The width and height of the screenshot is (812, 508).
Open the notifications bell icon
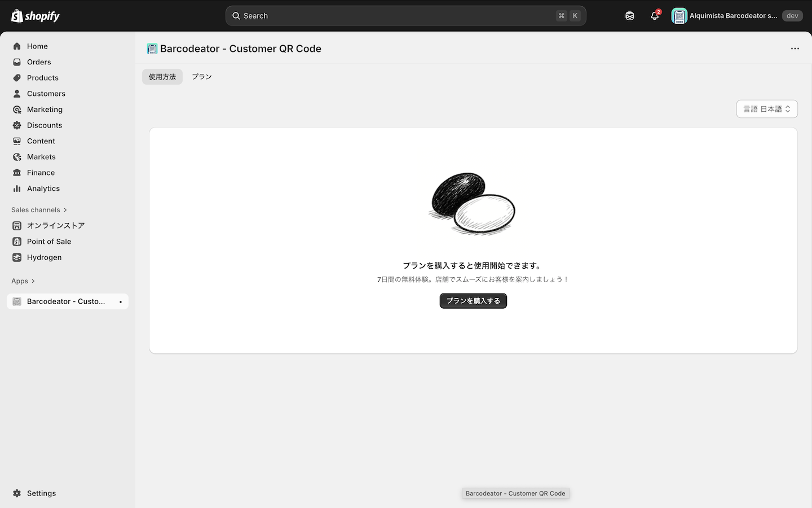(654, 16)
